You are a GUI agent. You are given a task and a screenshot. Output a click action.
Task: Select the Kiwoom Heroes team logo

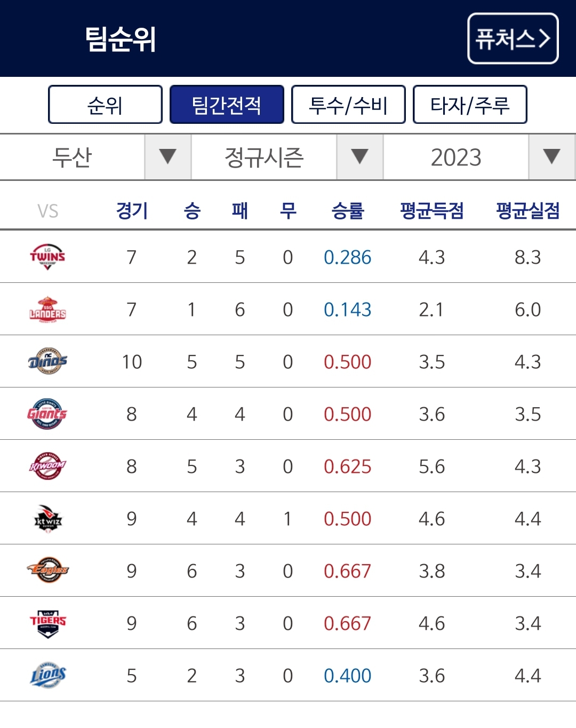click(x=47, y=466)
